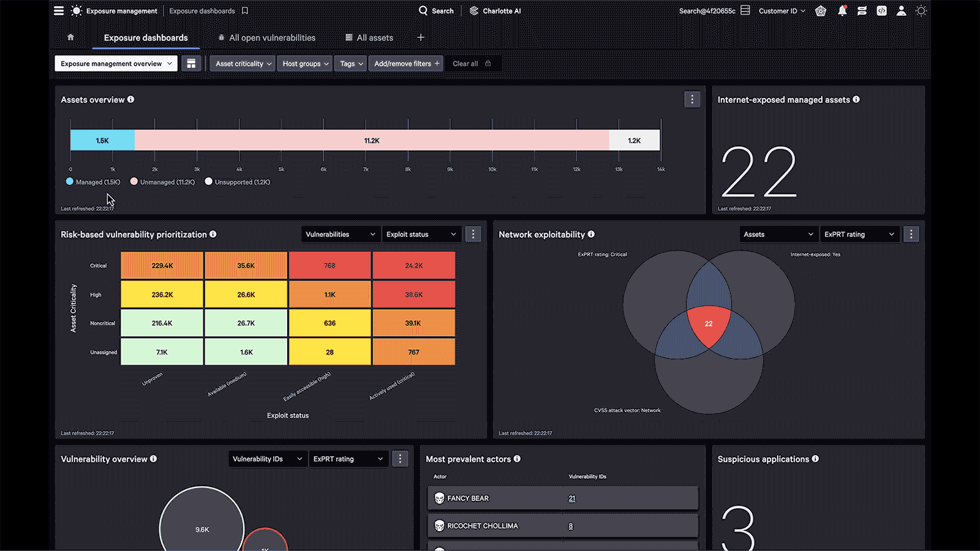Expand the Host groups filter

305,64
